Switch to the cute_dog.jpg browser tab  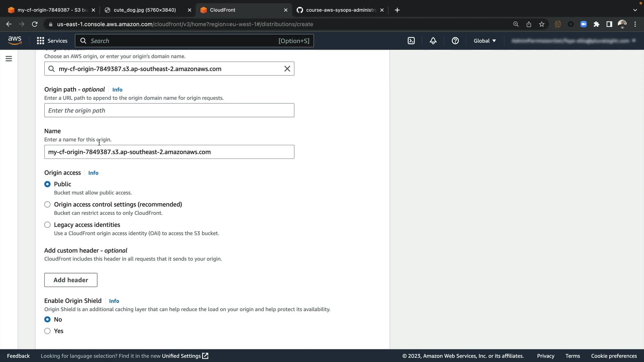click(145, 10)
